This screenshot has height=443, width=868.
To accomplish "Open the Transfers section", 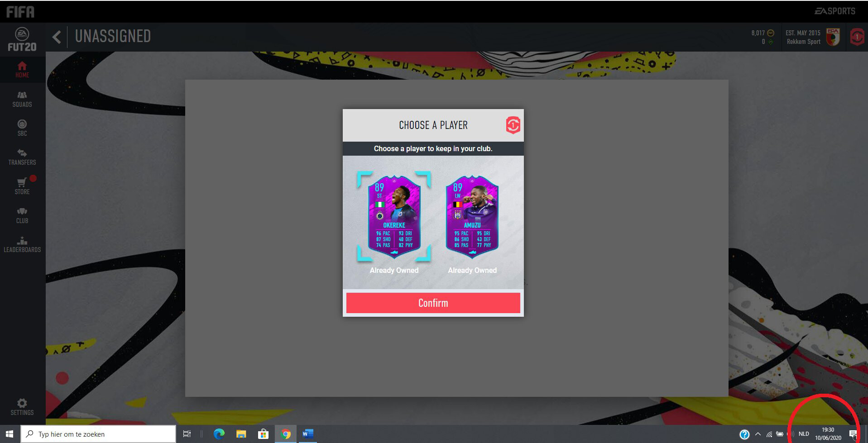I will pyautogui.click(x=22, y=157).
